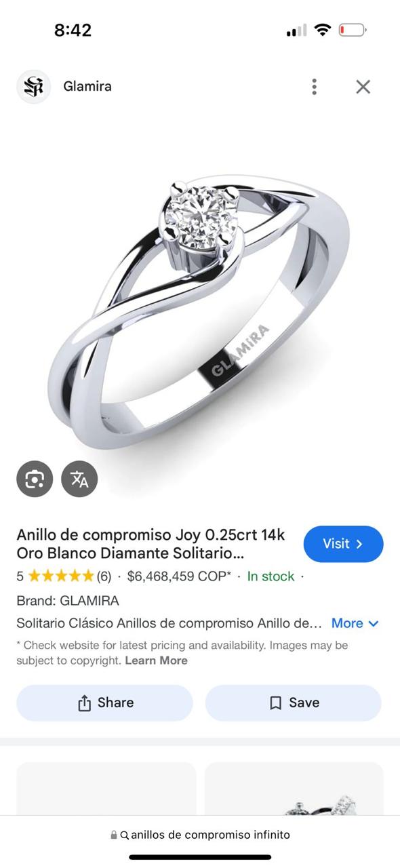
Task: Close the product preview panel
Action: pyautogui.click(x=363, y=87)
